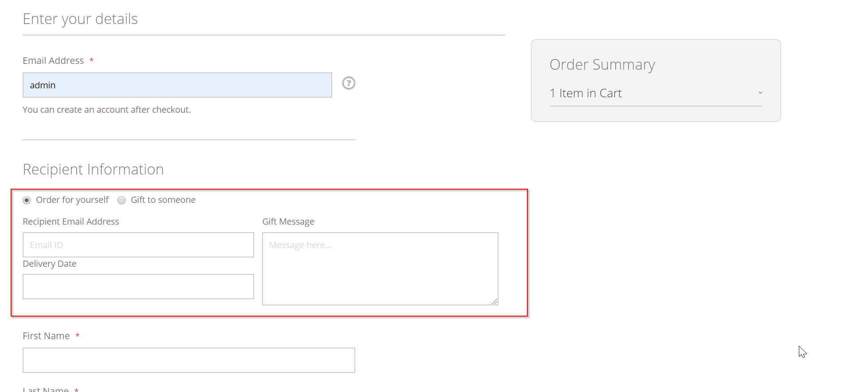
Task: Click the email help question mark icon
Action: click(349, 83)
